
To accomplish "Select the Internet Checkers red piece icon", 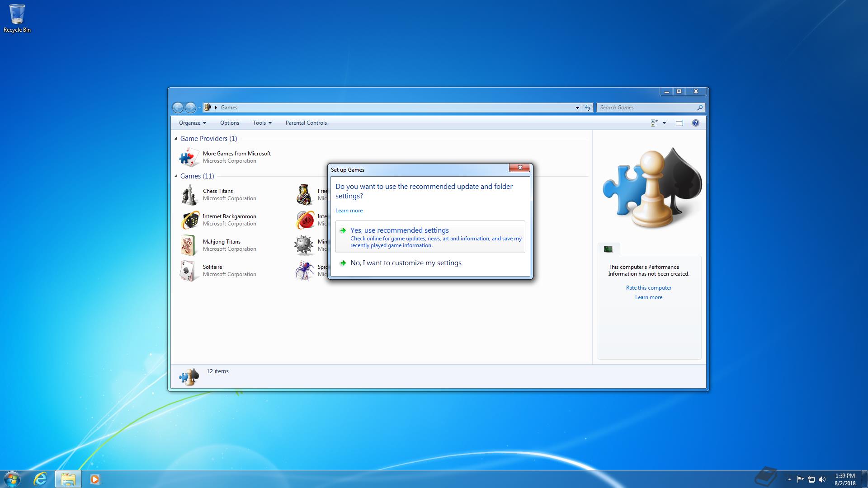I will [305, 220].
